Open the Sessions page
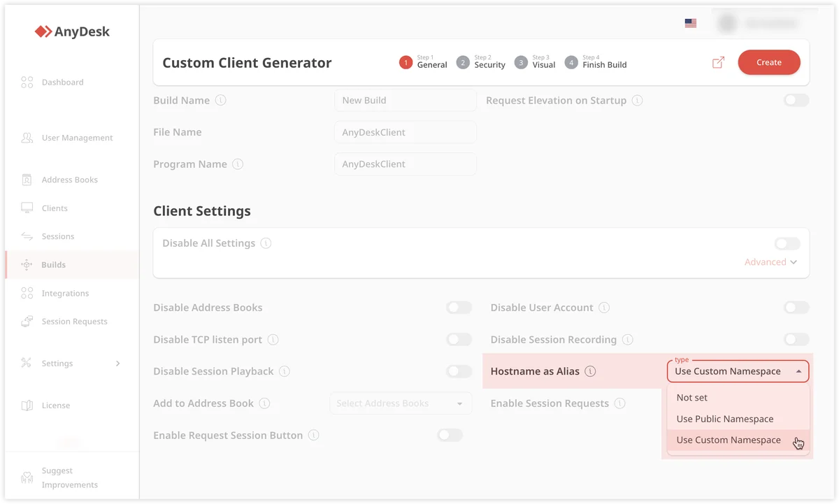This screenshot has width=839, height=504. point(58,236)
